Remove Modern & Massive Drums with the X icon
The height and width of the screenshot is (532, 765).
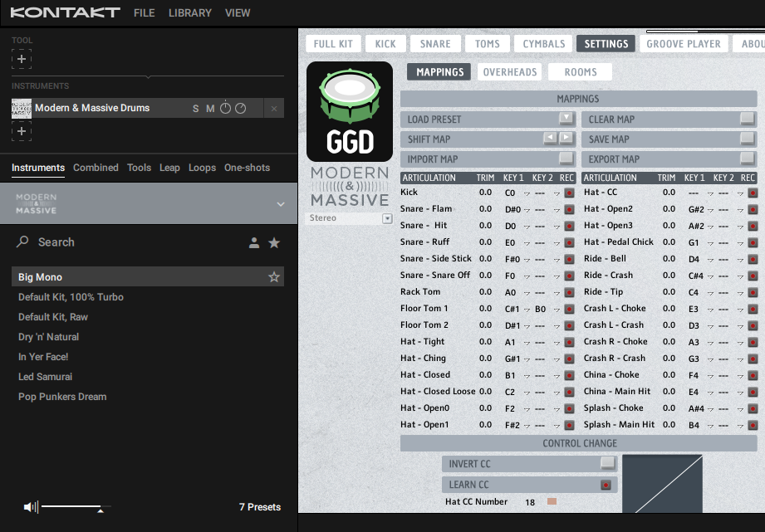[274, 109]
